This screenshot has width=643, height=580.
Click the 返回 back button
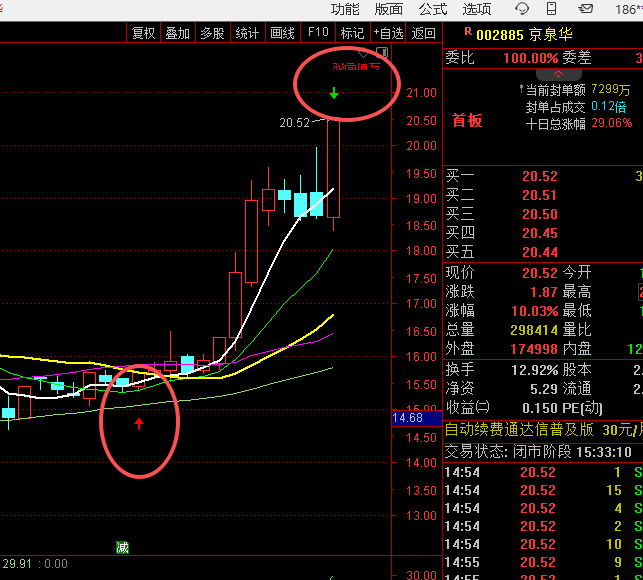424,33
